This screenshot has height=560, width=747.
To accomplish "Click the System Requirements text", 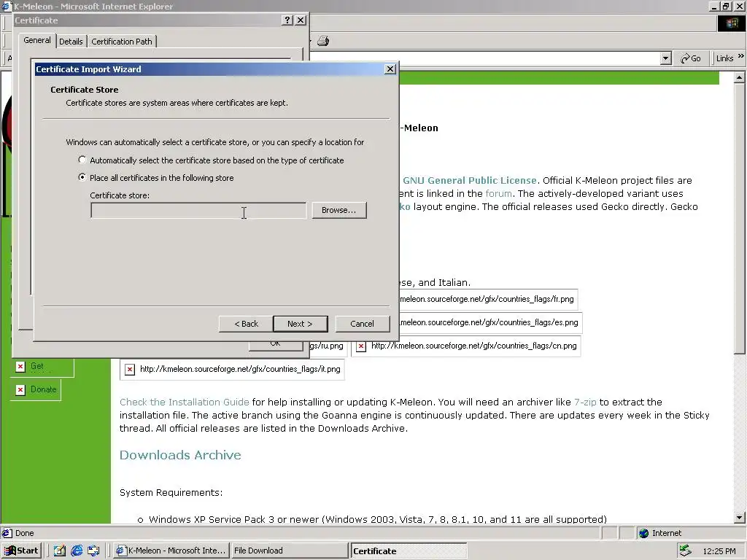I will pos(171,492).
